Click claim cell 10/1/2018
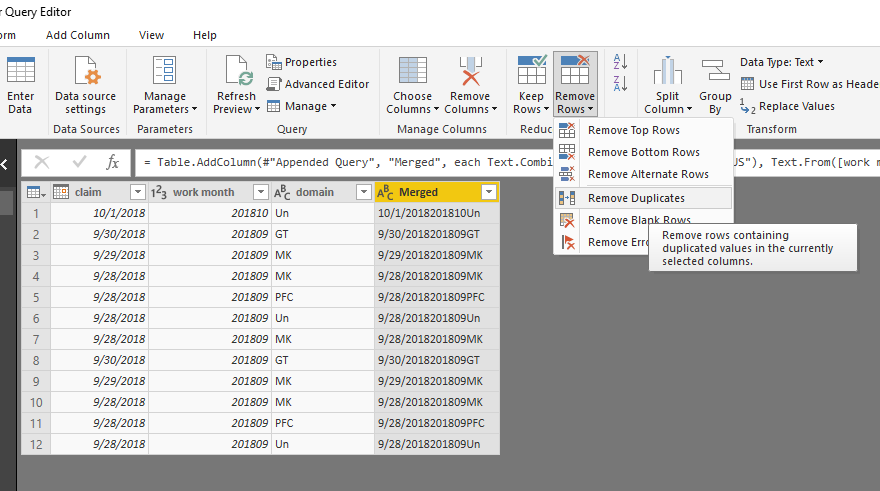This screenshot has height=491, width=880. 99,213
